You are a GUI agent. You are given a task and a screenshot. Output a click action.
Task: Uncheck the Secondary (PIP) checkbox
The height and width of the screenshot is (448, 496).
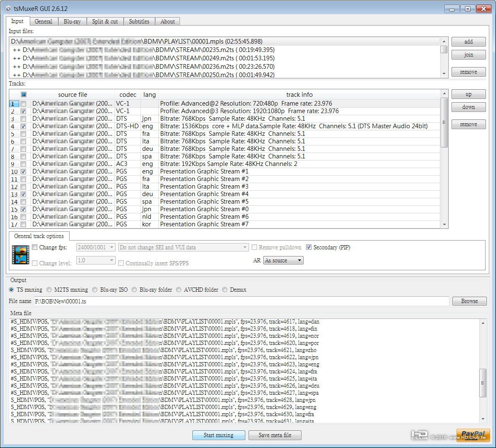click(309, 247)
